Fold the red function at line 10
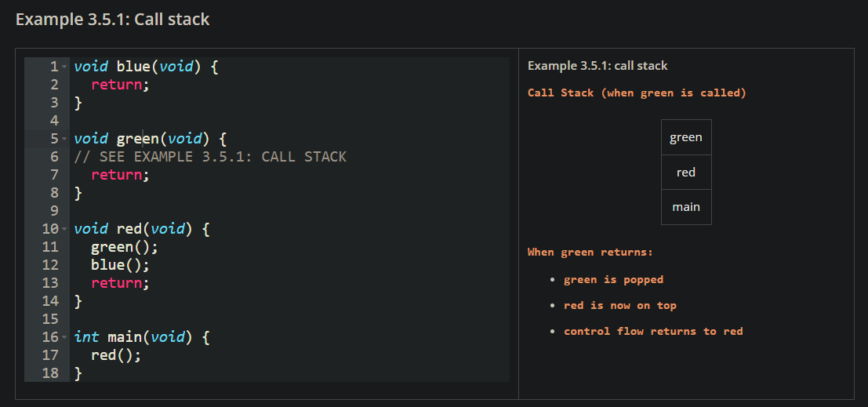Viewport: 868px width, 407px height. point(64,229)
